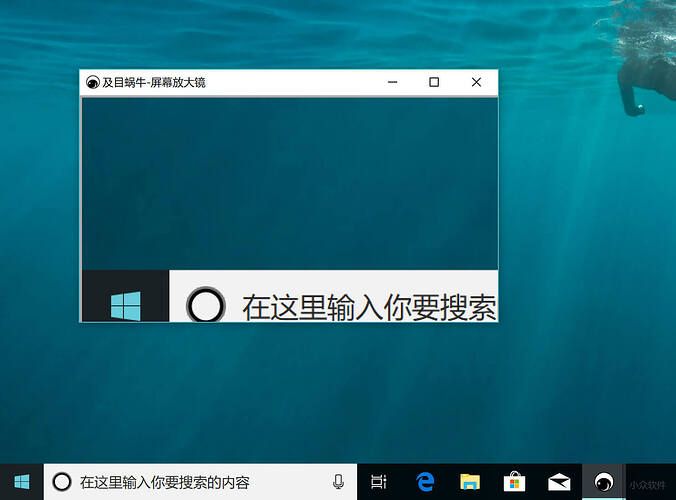Screen dimensions: 676x500
Task: Open File Explorer from the taskbar
Action: pyautogui.click(x=469, y=482)
